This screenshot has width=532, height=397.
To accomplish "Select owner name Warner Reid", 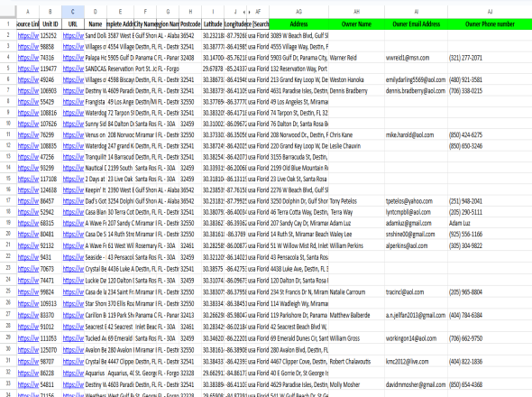I will point(356,58).
